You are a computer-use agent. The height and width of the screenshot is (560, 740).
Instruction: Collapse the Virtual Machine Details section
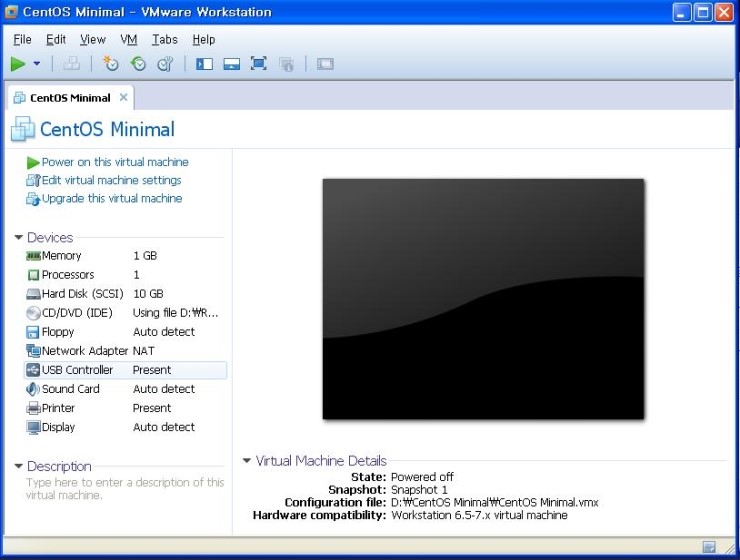(247, 461)
